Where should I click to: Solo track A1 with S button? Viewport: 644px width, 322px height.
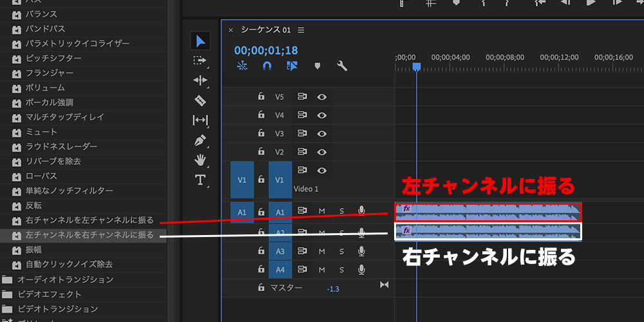pyautogui.click(x=342, y=211)
